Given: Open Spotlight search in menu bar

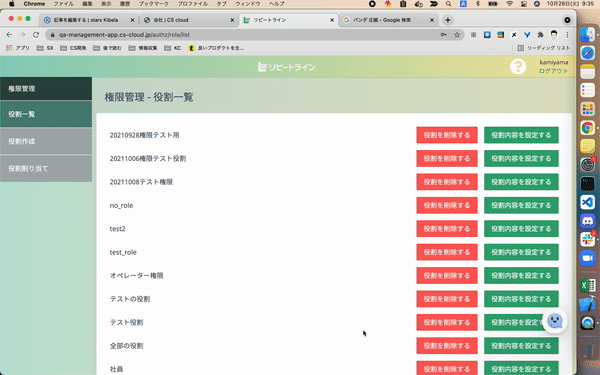Looking at the screenshot, I should pyautogui.click(x=448, y=4).
